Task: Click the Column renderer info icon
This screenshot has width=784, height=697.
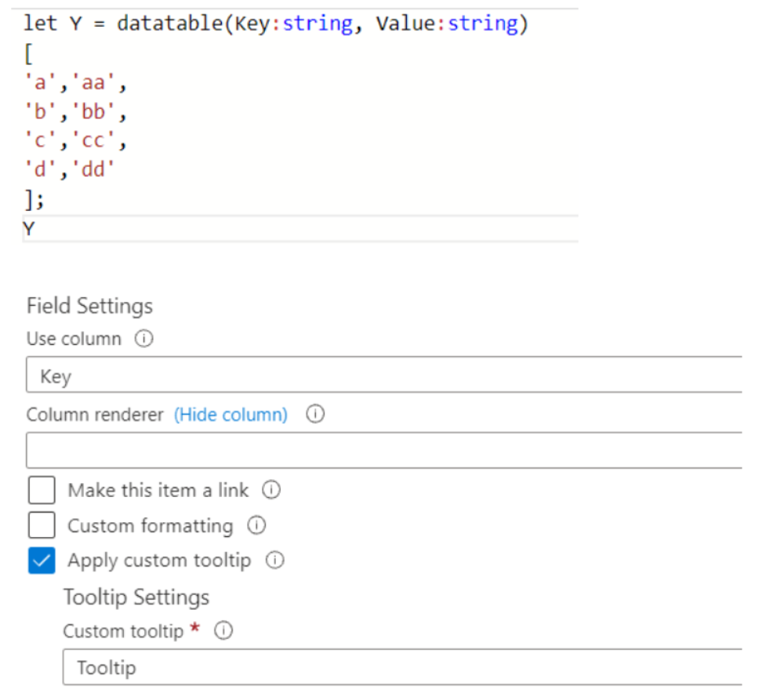Action: click(314, 414)
